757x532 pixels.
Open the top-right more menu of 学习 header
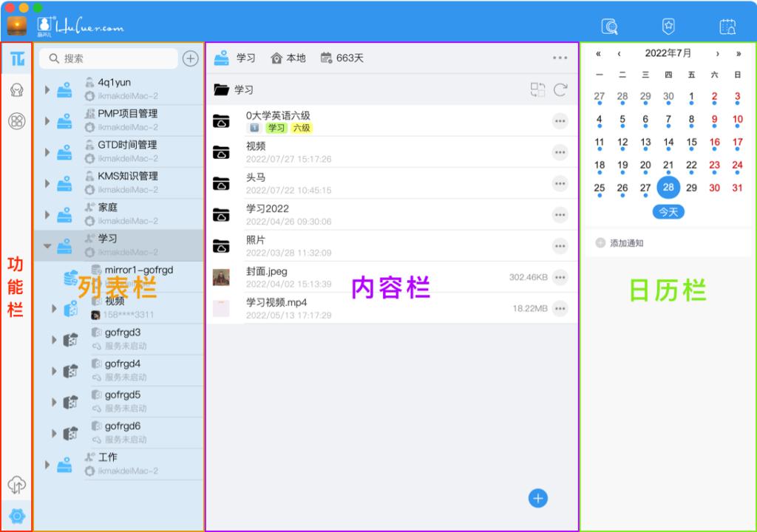(560, 57)
